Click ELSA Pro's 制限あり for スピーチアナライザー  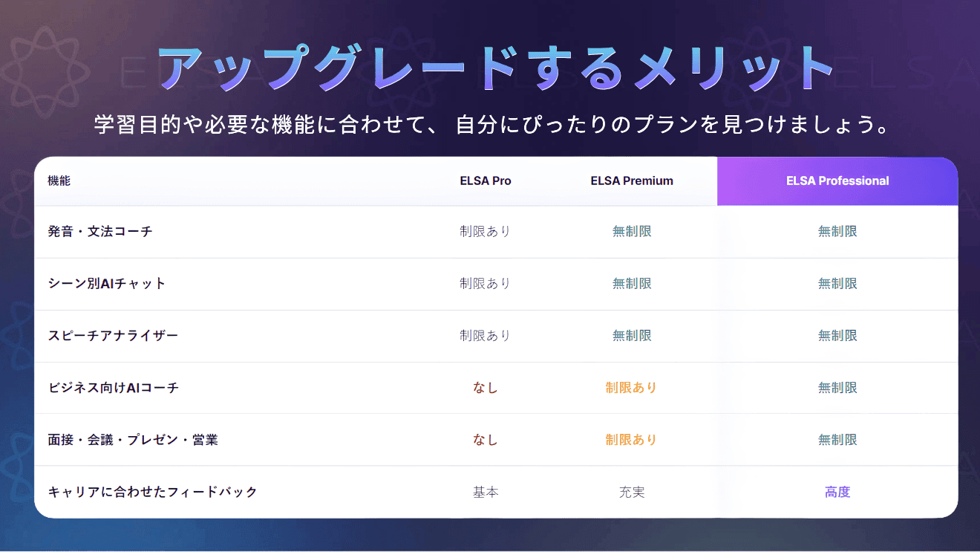[486, 336]
